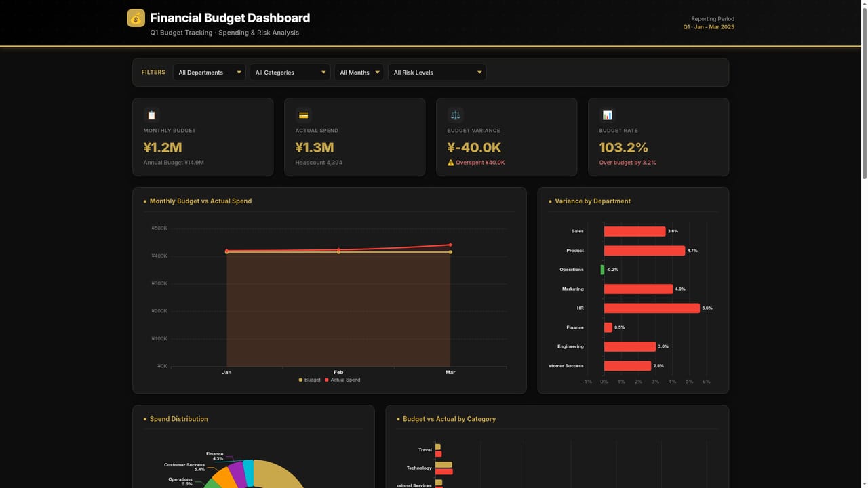
Task: Click the bar chart icon on Budget Rate card
Action: coord(608,115)
